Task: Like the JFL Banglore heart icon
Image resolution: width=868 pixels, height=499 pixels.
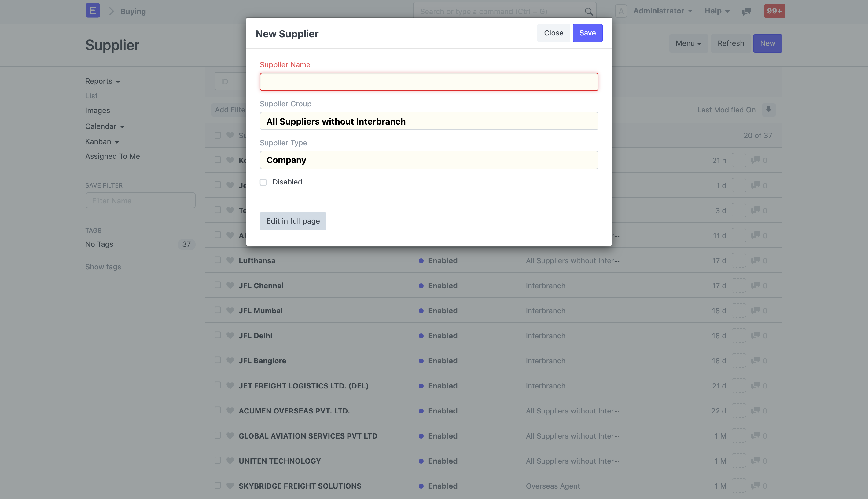Action: [x=230, y=360]
